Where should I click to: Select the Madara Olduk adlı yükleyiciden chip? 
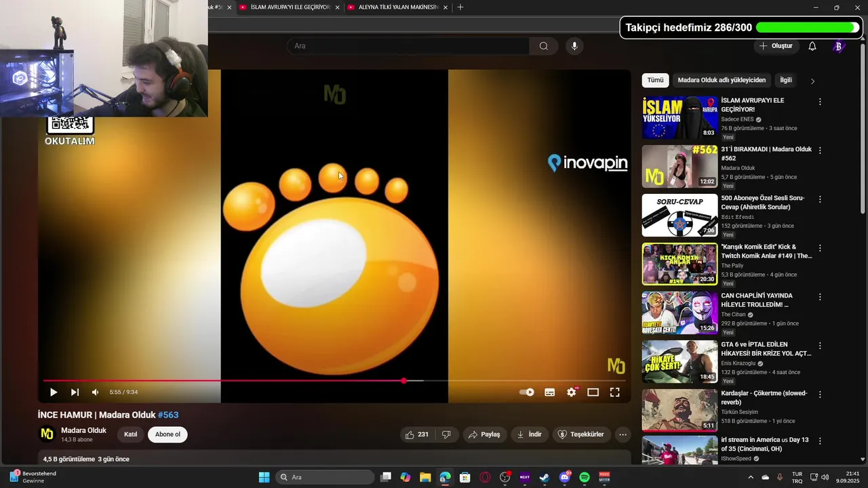722,80
